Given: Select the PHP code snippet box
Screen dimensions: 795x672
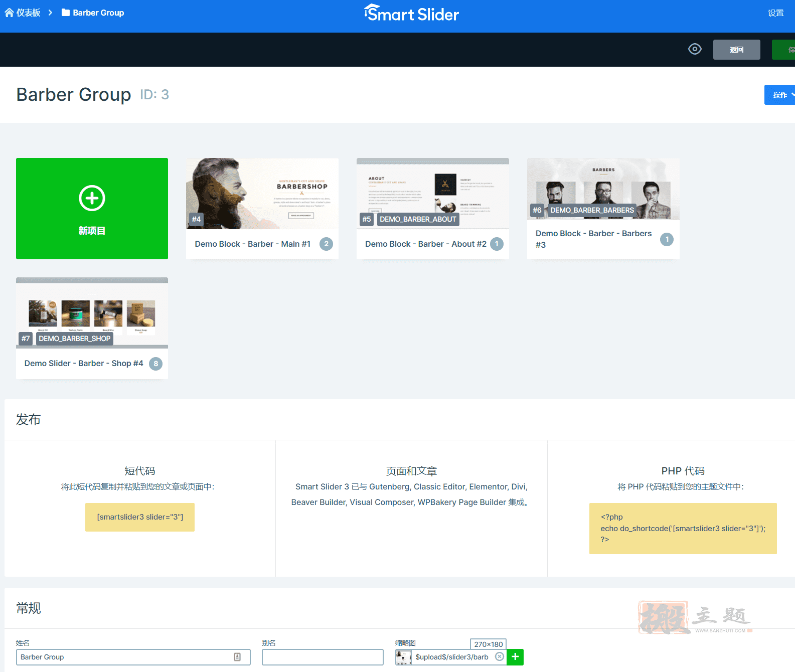Looking at the screenshot, I should click(683, 529).
